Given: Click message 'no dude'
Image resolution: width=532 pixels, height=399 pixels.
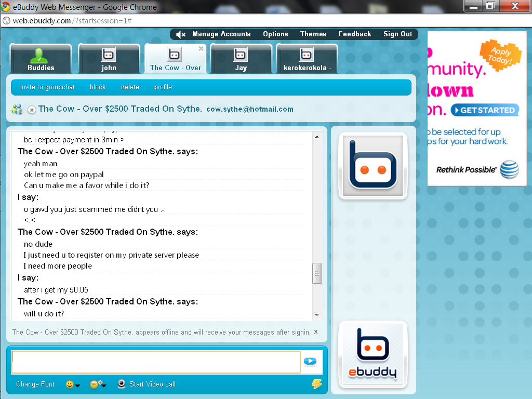Looking at the screenshot, I should click(x=38, y=244).
